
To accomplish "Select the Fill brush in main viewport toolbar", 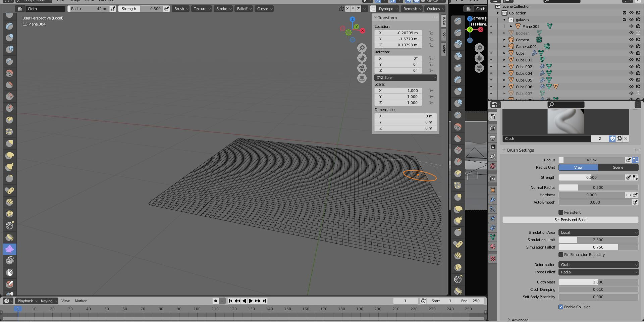I will [10, 97].
